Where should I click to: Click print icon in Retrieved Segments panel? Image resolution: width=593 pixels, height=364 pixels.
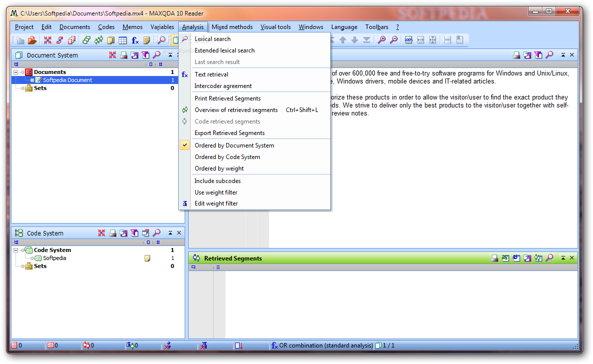(x=494, y=258)
